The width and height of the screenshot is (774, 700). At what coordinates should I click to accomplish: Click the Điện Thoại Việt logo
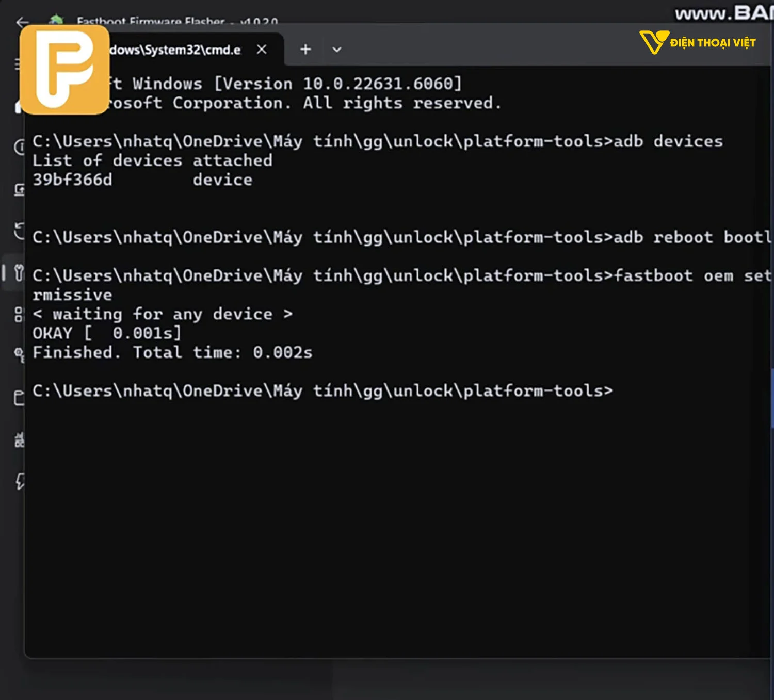(697, 43)
